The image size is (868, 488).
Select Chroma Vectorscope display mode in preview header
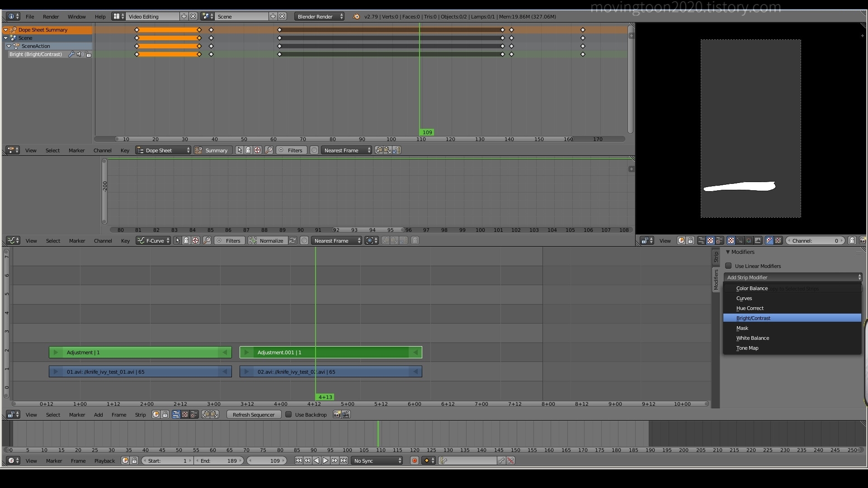pyautogui.click(x=749, y=241)
